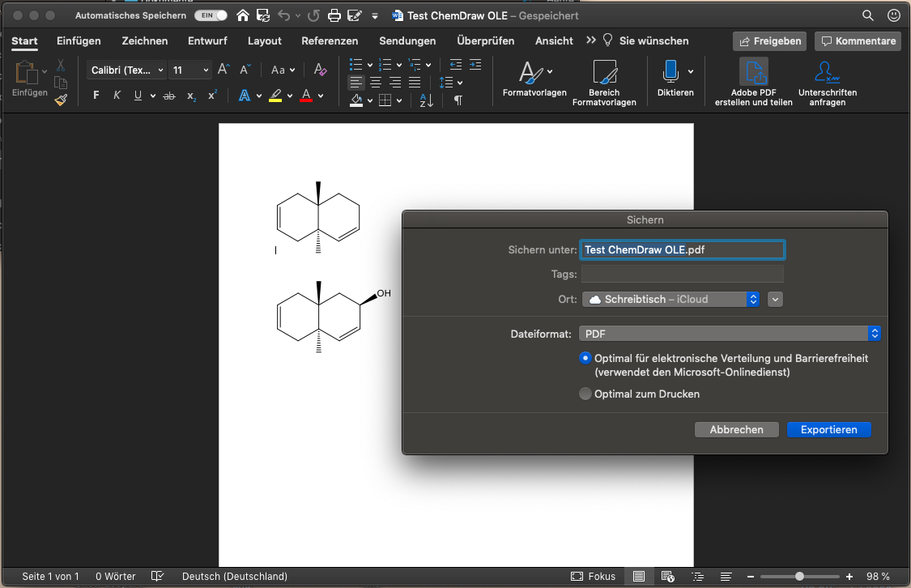The width and height of the screenshot is (911, 588).
Task: Open the Dateiformat dropdown
Action: pos(872,333)
